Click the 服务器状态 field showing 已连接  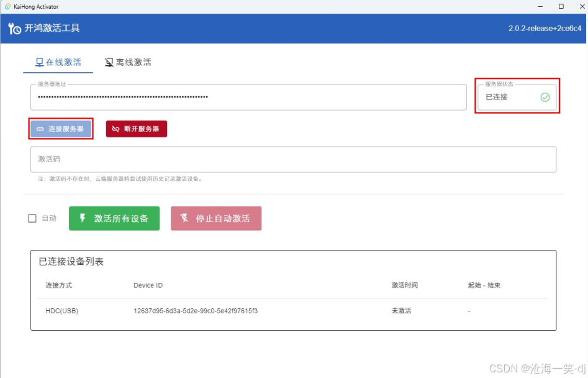(x=517, y=97)
